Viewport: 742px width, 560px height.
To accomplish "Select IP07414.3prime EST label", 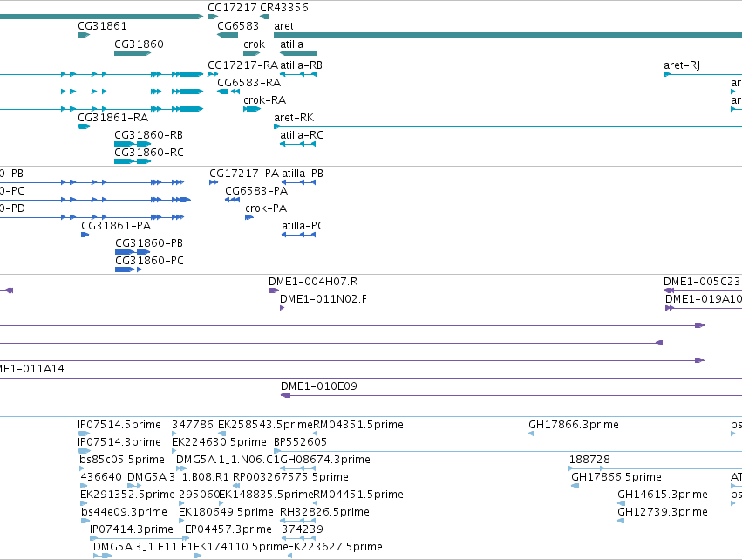I will (132, 529).
